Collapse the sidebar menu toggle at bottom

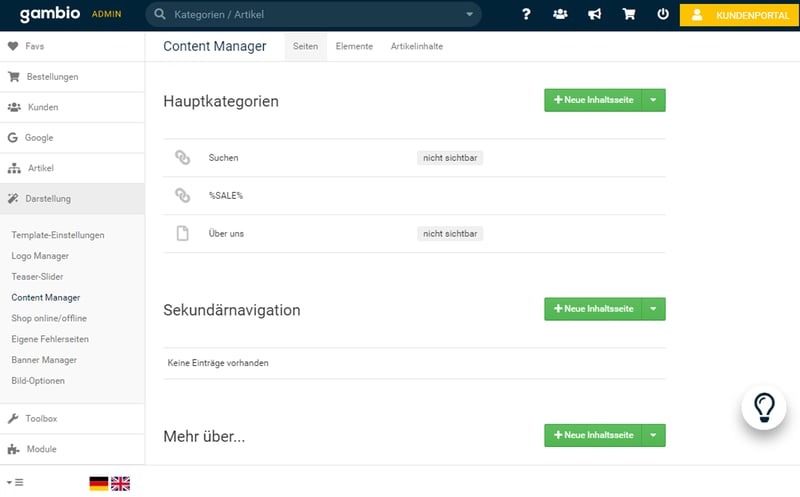tap(15, 483)
